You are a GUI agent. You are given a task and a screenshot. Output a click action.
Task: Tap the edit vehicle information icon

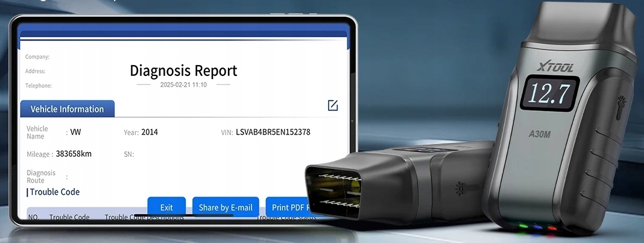click(x=333, y=106)
